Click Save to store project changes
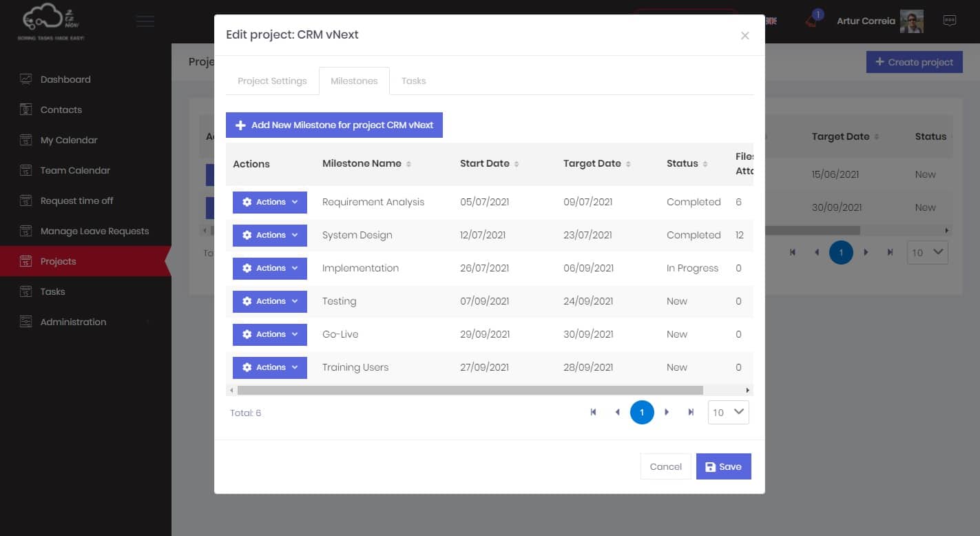Image resolution: width=980 pixels, height=536 pixels. pyautogui.click(x=723, y=466)
